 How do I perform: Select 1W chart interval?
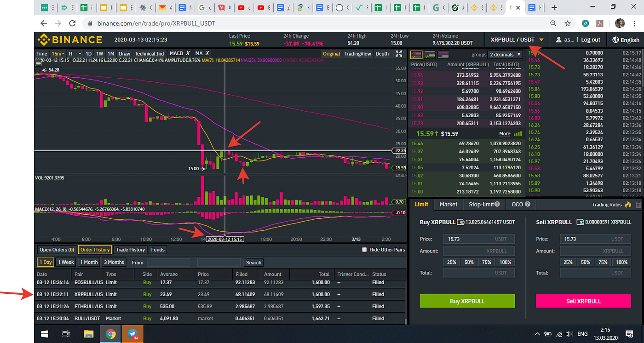click(100, 54)
